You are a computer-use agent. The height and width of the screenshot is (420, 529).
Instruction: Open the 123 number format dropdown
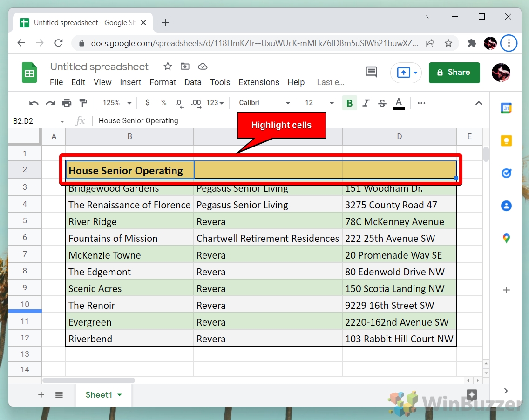coord(215,103)
